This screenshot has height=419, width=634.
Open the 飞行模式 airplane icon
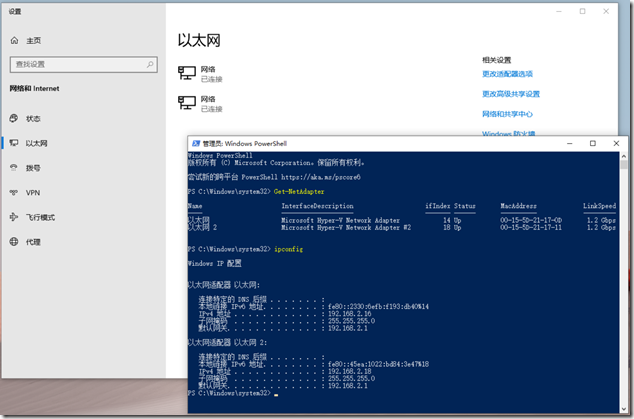tap(14, 217)
